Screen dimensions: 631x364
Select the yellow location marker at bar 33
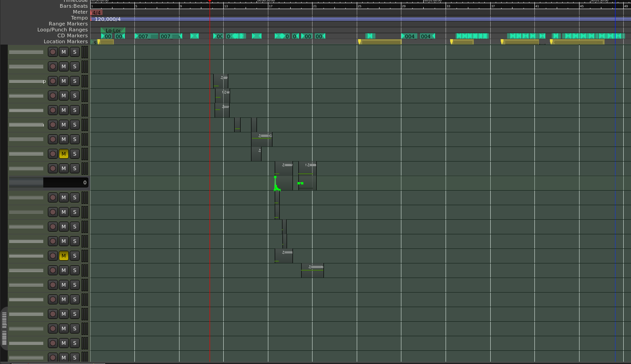[x=451, y=42]
